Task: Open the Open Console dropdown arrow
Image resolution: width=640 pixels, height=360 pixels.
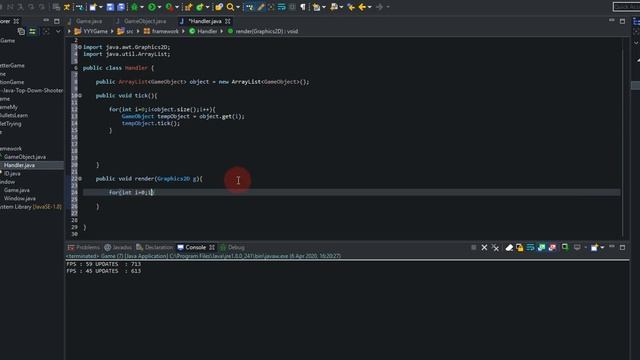Action: (602, 247)
